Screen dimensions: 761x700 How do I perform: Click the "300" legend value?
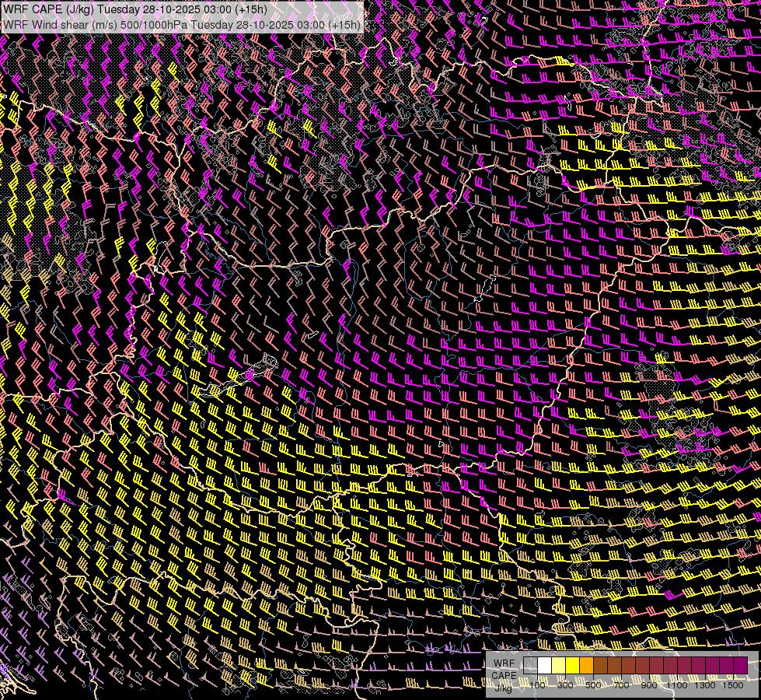point(565,685)
